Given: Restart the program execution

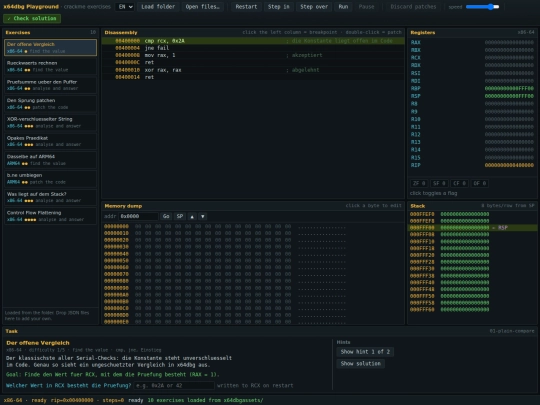Looking at the screenshot, I should [x=246, y=7].
